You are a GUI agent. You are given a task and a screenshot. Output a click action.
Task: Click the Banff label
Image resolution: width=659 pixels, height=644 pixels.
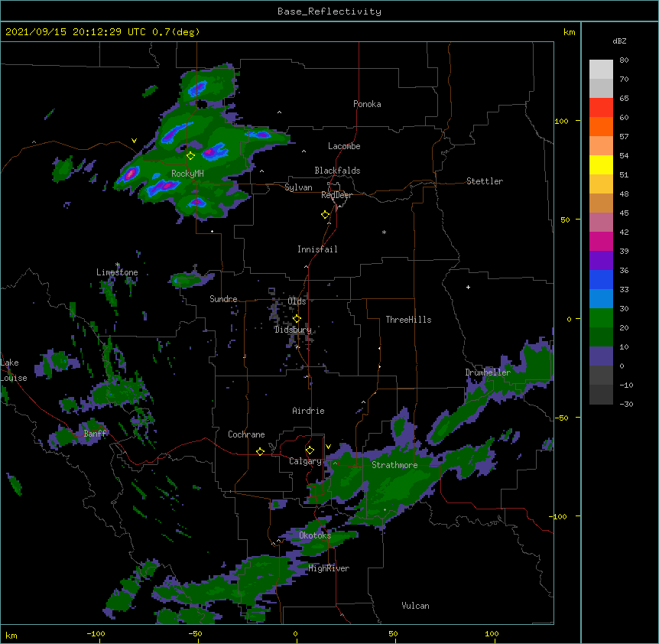96,434
